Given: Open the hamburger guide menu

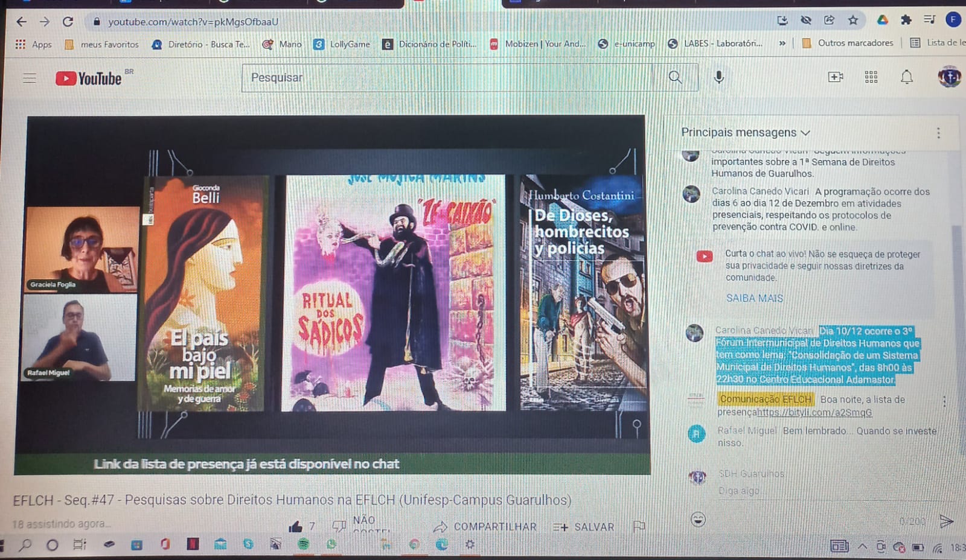Looking at the screenshot, I should pos(30,78).
